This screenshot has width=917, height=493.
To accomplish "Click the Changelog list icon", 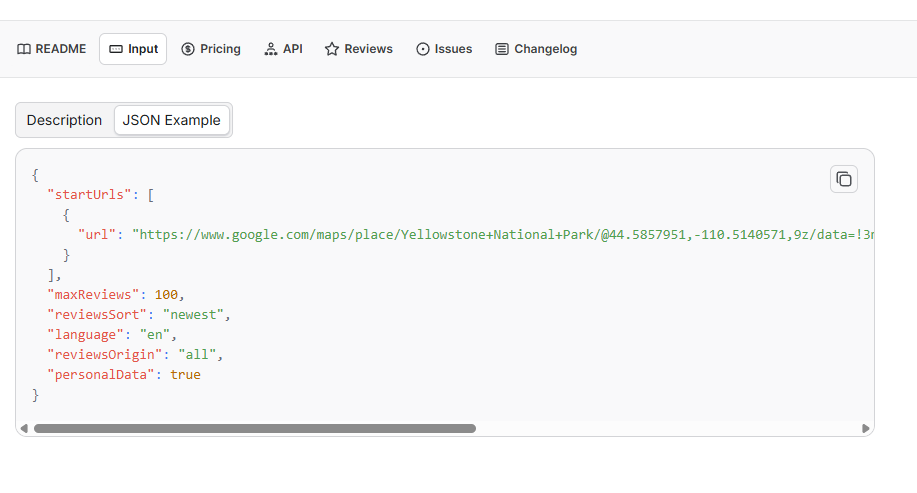I will (x=502, y=49).
